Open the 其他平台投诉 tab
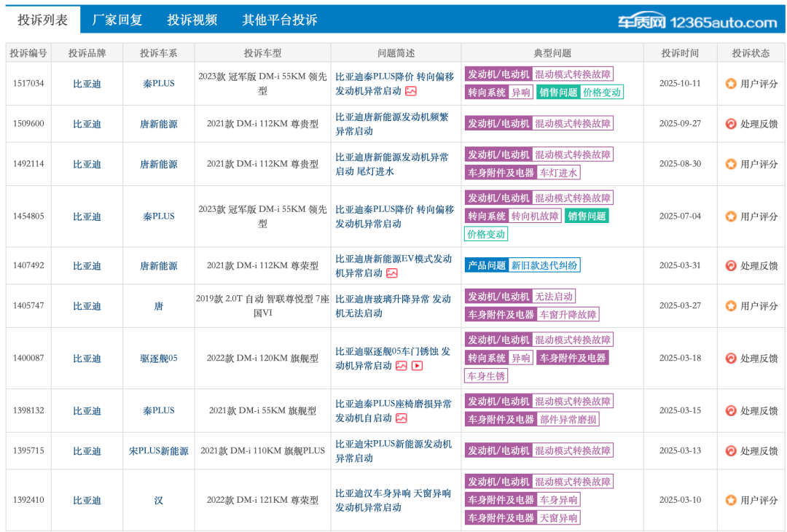787x532 pixels. pyautogui.click(x=280, y=20)
